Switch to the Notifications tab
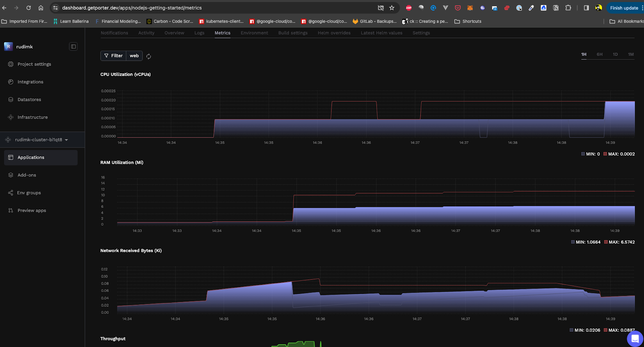Image resolution: width=644 pixels, height=347 pixels. pyautogui.click(x=114, y=33)
